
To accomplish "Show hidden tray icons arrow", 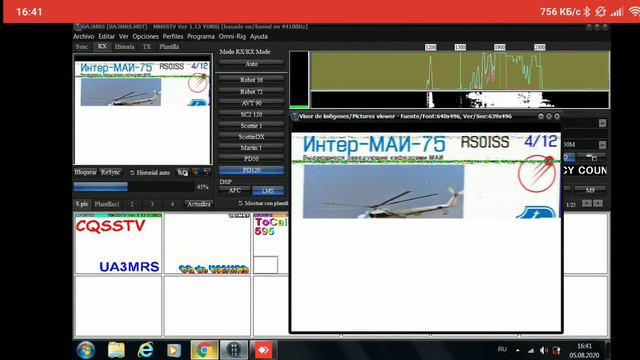I will 518,350.
